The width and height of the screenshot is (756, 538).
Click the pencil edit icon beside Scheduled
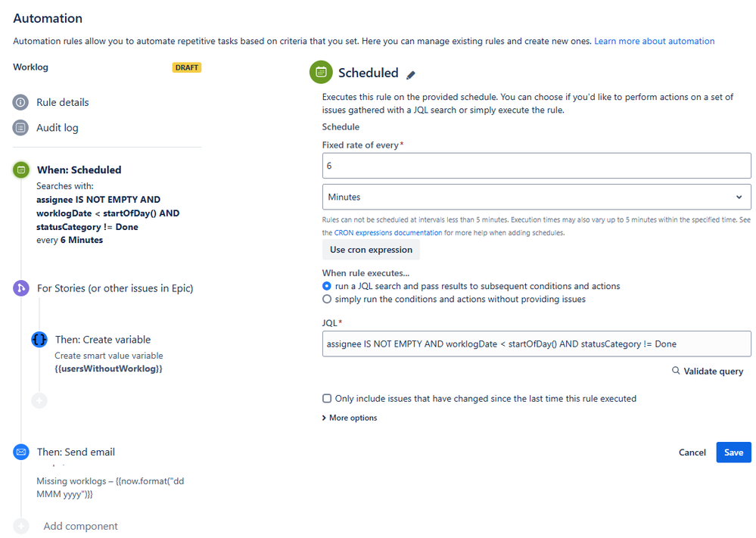[411, 75]
